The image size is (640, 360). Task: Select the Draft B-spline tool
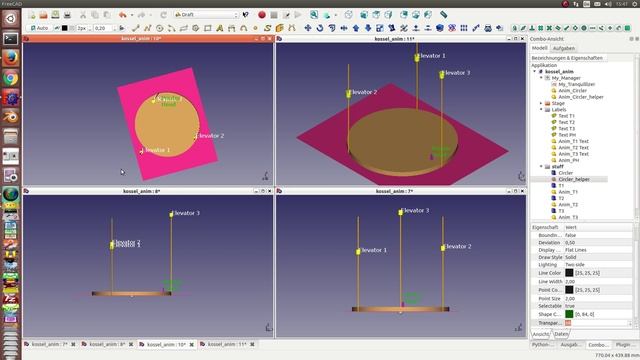click(x=267, y=28)
